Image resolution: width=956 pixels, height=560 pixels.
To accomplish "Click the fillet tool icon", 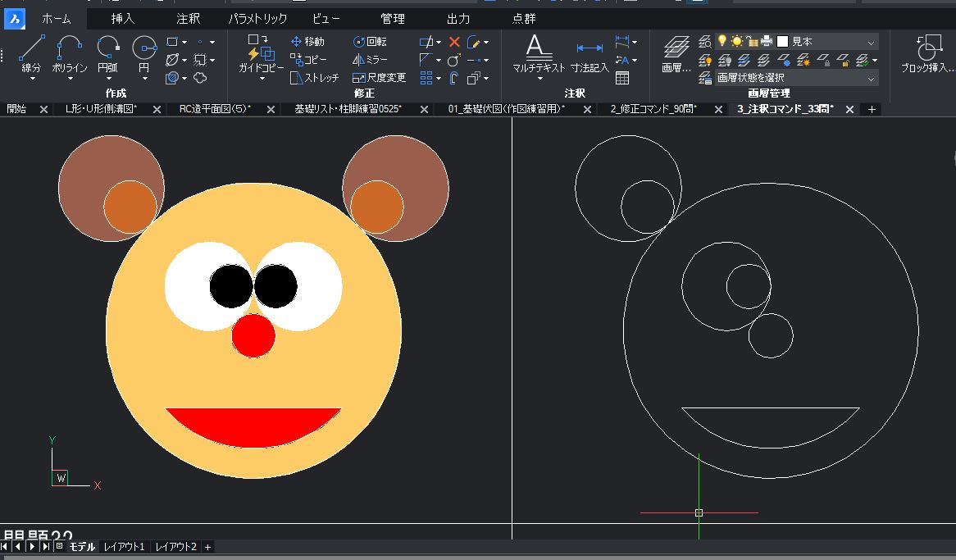I will (x=426, y=60).
